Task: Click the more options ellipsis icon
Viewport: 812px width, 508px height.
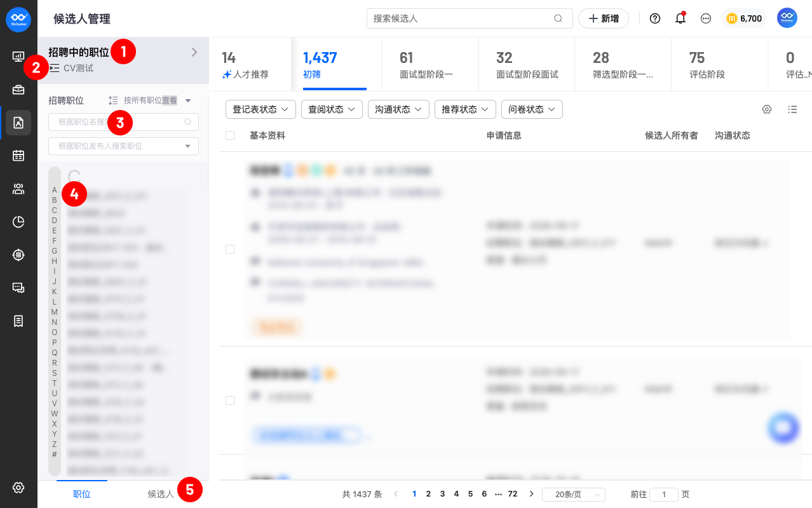Action: (x=705, y=18)
